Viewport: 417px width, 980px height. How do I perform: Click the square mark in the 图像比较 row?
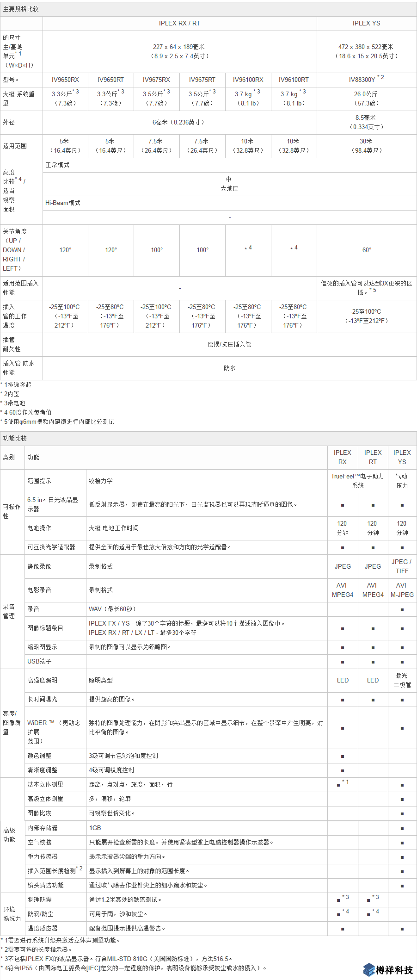pyautogui.click(x=402, y=813)
